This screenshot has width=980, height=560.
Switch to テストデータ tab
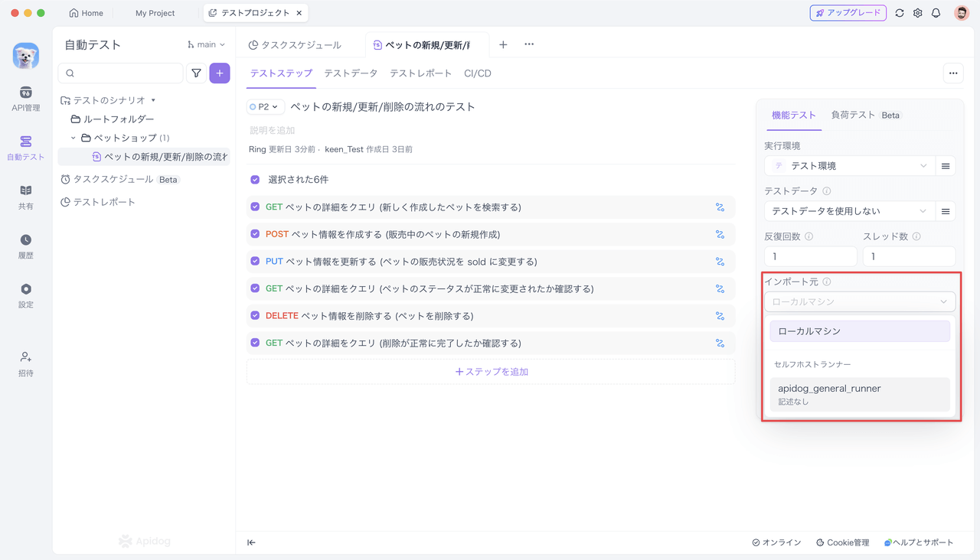coord(351,73)
